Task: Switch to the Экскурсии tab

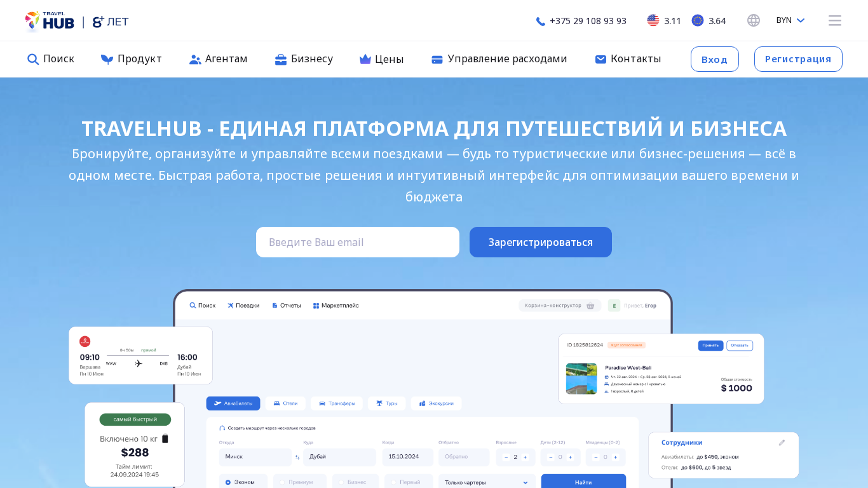Action: 436,403
